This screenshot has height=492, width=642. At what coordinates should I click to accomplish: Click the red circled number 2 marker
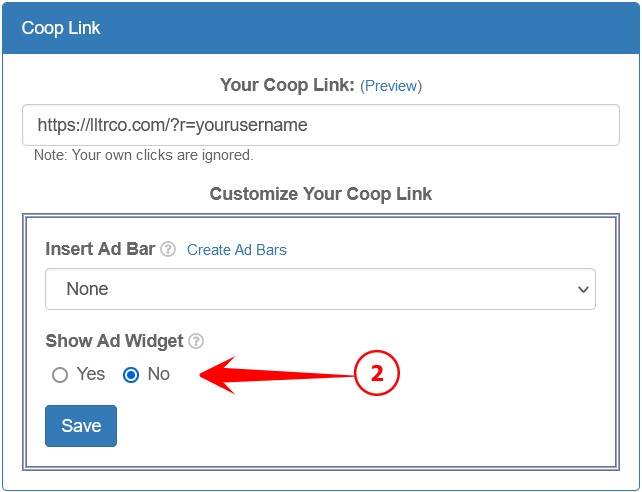(377, 374)
